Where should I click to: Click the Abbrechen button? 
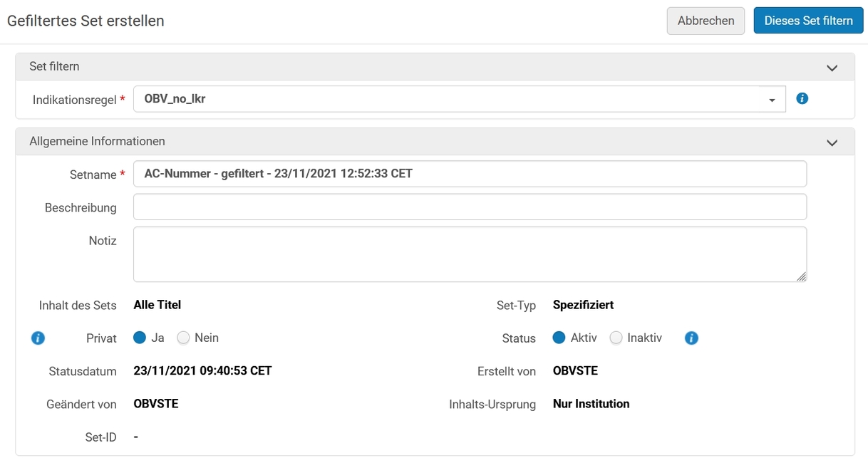click(706, 21)
